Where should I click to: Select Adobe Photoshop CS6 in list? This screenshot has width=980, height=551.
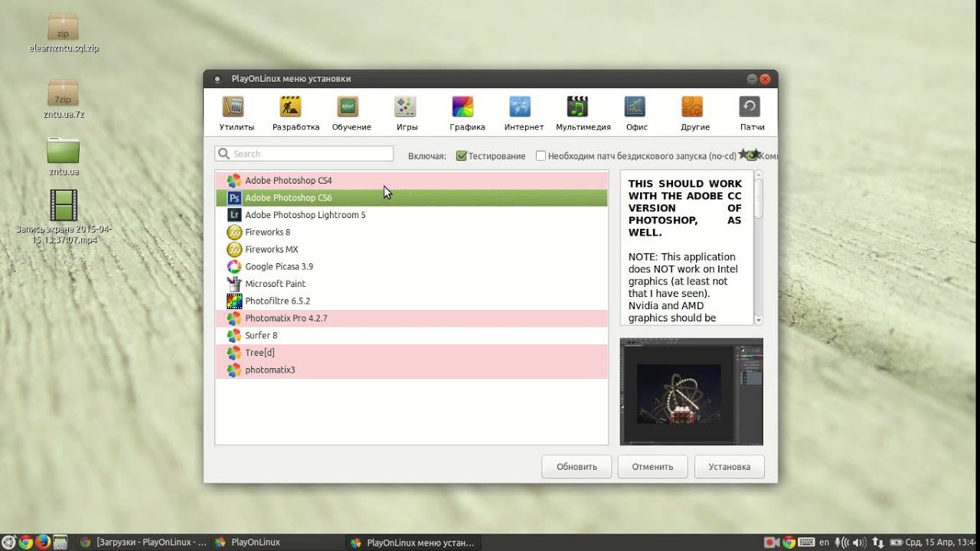[x=412, y=197]
